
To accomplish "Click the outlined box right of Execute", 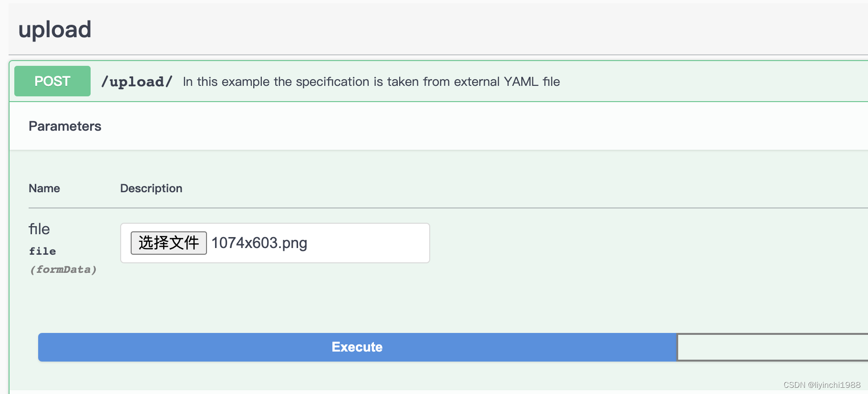I will coord(772,347).
